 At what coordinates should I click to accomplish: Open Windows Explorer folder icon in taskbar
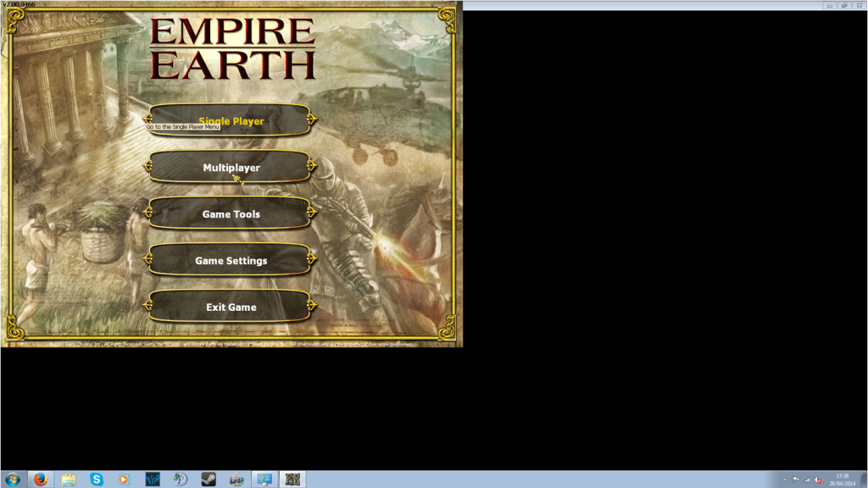69,480
